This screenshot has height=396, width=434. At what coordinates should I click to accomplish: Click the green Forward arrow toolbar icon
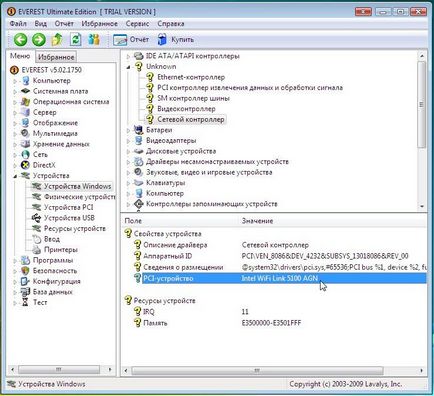point(39,40)
